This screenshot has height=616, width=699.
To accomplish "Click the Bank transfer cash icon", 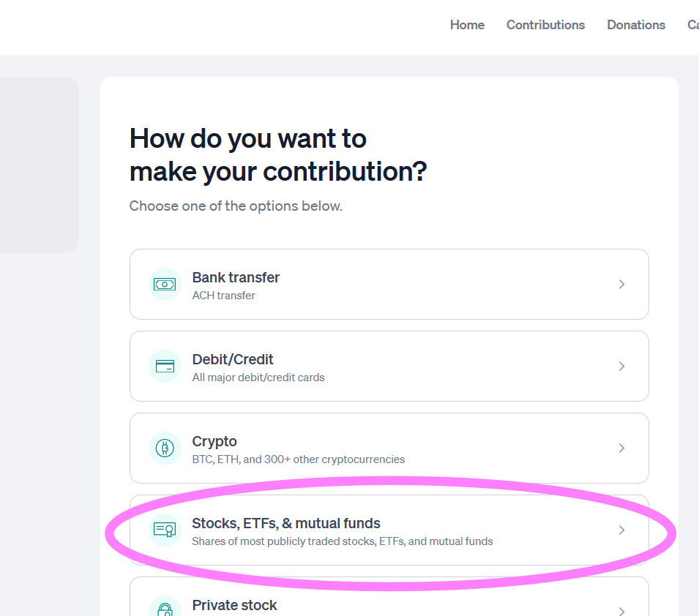I will point(165,284).
